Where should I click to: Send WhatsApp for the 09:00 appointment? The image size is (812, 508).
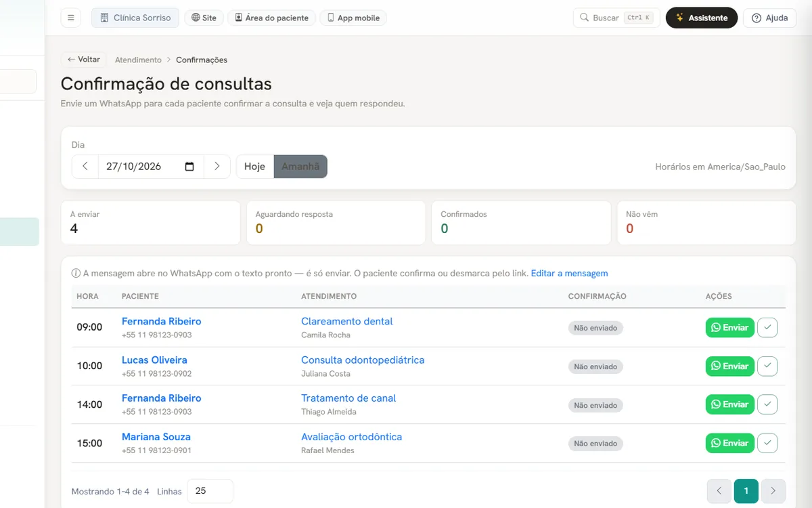tap(729, 328)
